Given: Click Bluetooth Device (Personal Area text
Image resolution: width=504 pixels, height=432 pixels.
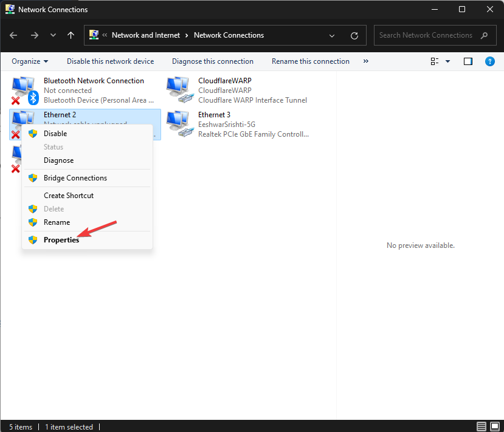Looking at the screenshot, I should point(98,100).
